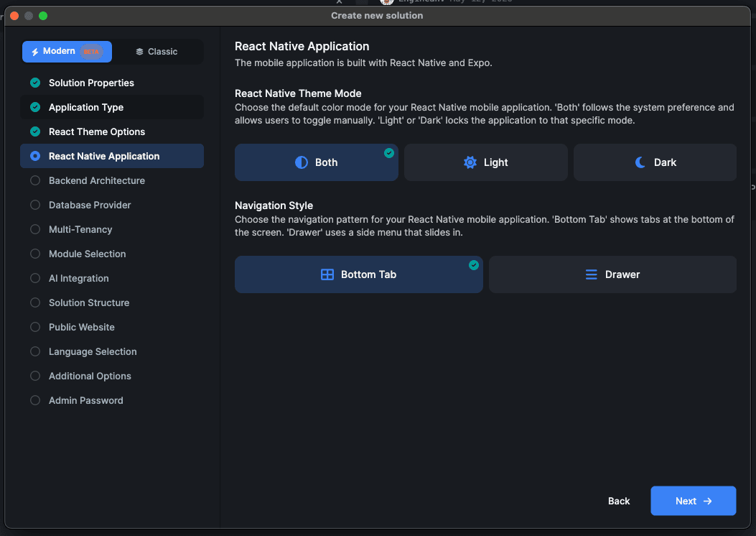The height and width of the screenshot is (536, 756).
Task: Click the green check beside Application Type
Action: pyautogui.click(x=35, y=107)
